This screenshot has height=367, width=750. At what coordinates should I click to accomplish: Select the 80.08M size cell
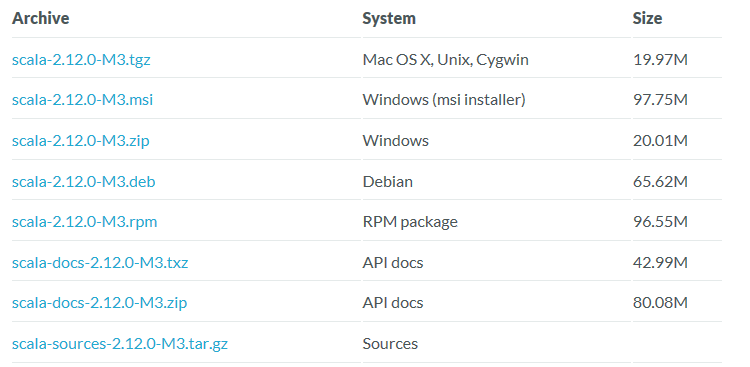click(660, 303)
